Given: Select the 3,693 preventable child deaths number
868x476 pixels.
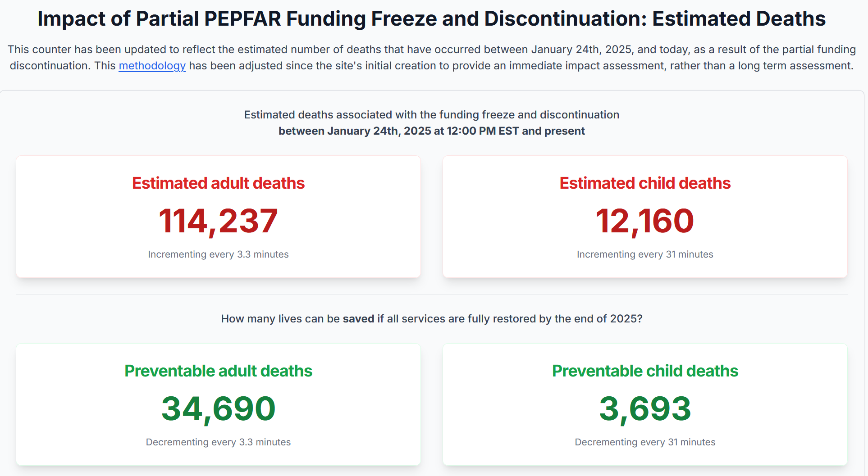Looking at the screenshot, I should [645, 408].
